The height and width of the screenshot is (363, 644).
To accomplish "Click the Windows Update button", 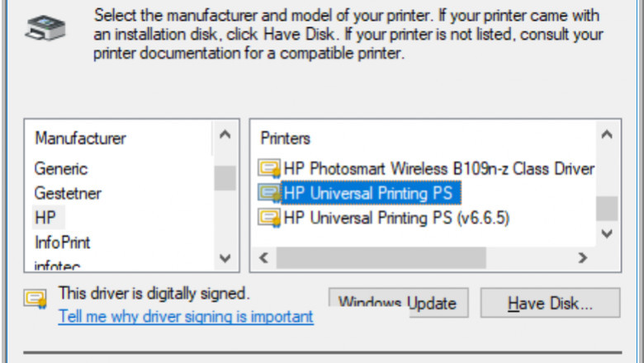I will coord(398,302).
